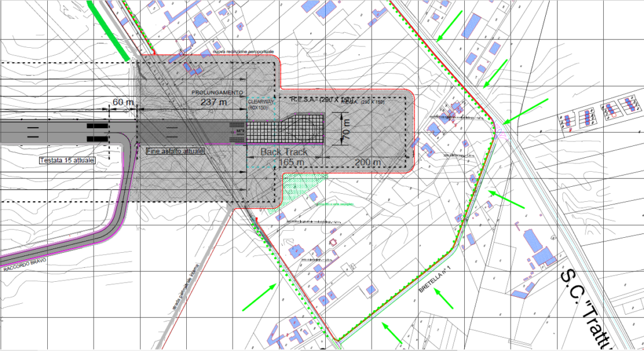The width and height of the screenshot is (644, 351).
Task: Click the "Fine asfalto attuale" boxed label
Action: [x=175, y=151]
